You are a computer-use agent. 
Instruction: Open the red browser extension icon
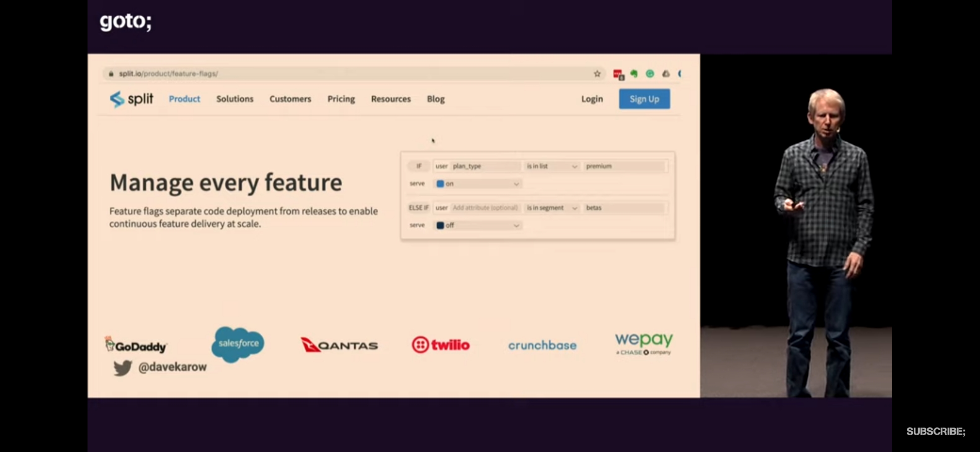click(x=618, y=74)
